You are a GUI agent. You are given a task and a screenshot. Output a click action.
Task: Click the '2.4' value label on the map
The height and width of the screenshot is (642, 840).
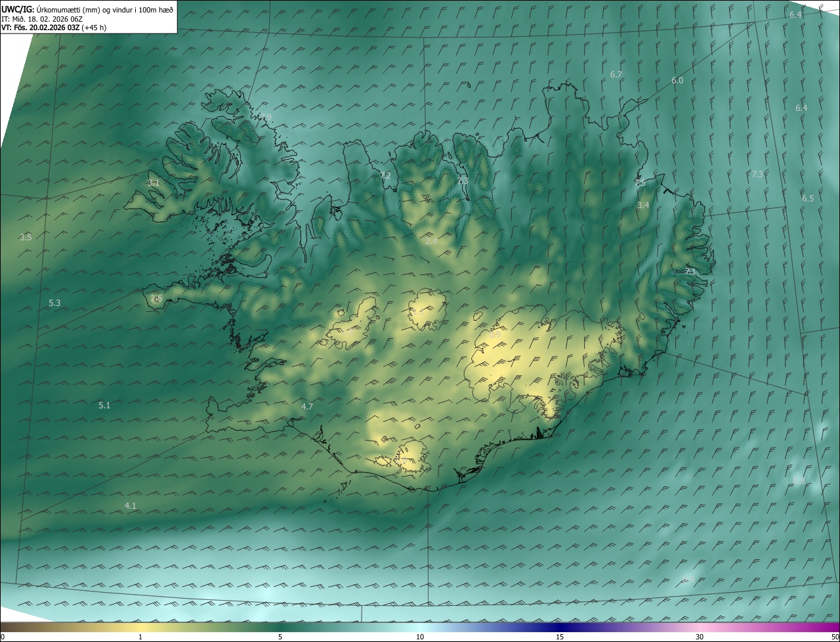tap(431, 242)
